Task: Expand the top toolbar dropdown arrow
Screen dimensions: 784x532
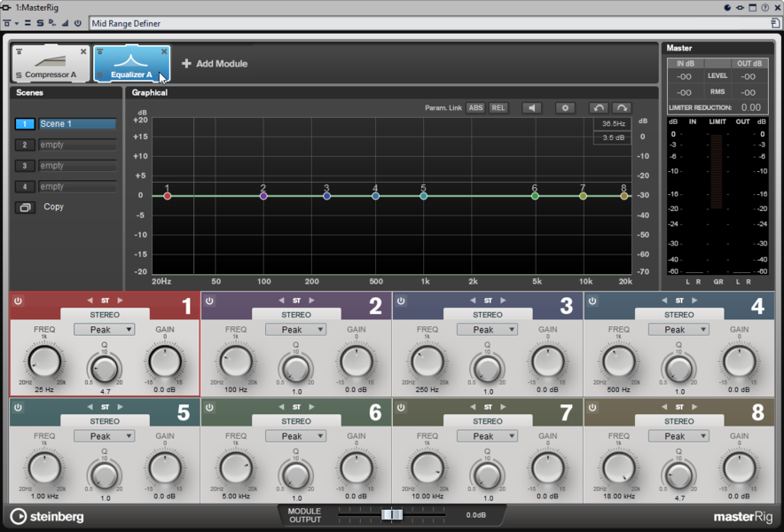Action: tap(17, 24)
